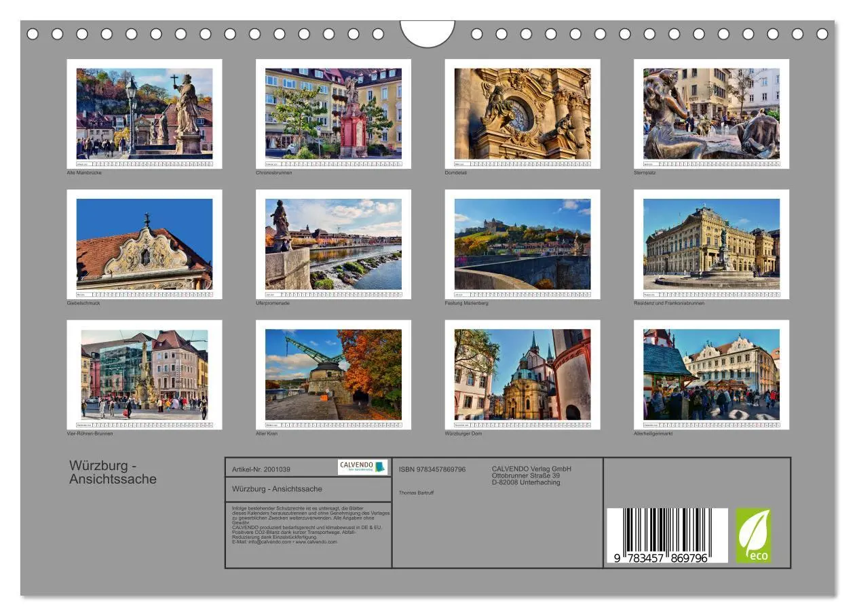The height and width of the screenshot is (616, 855).
Task: Click the caption 'Residenz und Frankoniabrunnen'
Action: click(x=669, y=303)
